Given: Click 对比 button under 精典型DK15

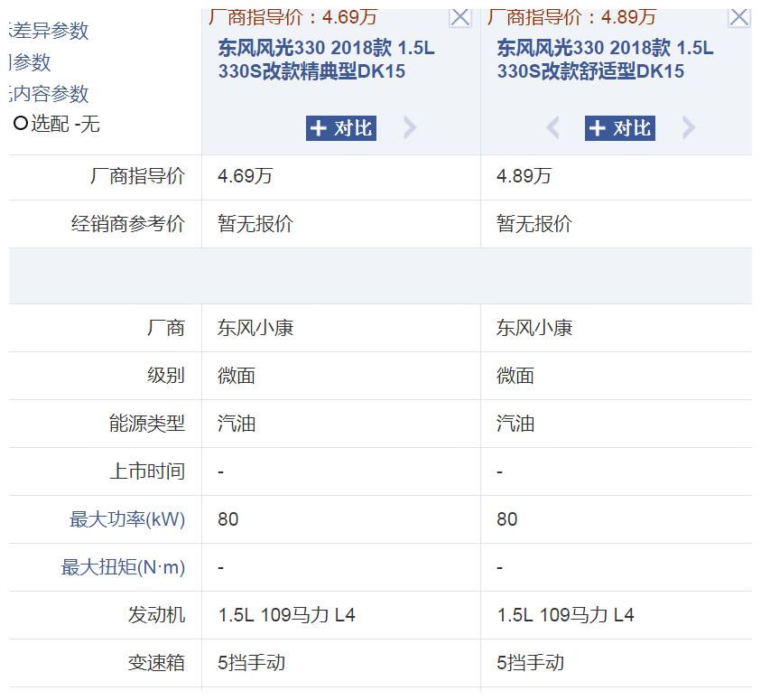Looking at the screenshot, I should (x=340, y=128).
